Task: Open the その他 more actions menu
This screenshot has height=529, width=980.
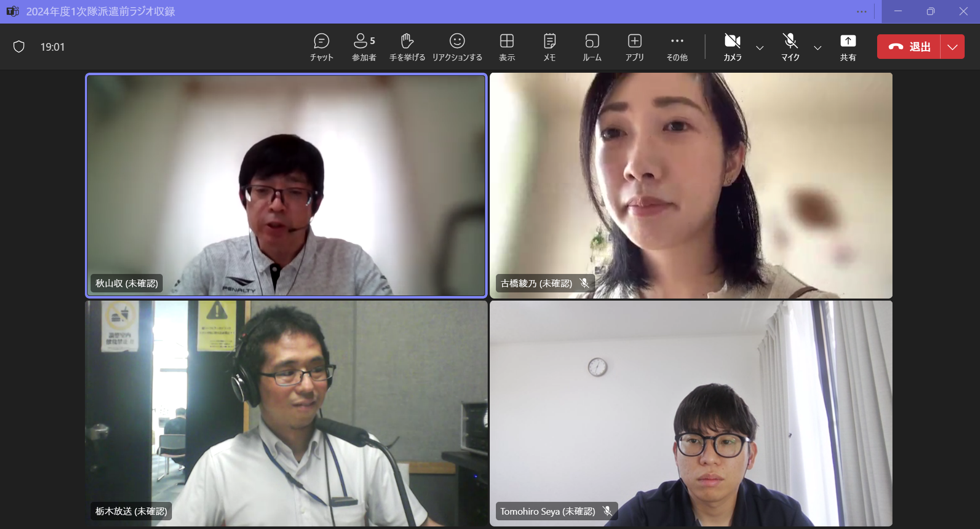Action: click(677, 47)
